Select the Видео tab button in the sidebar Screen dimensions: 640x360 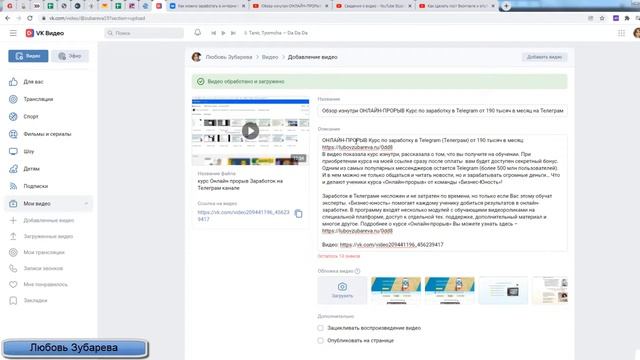pyautogui.click(x=28, y=56)
